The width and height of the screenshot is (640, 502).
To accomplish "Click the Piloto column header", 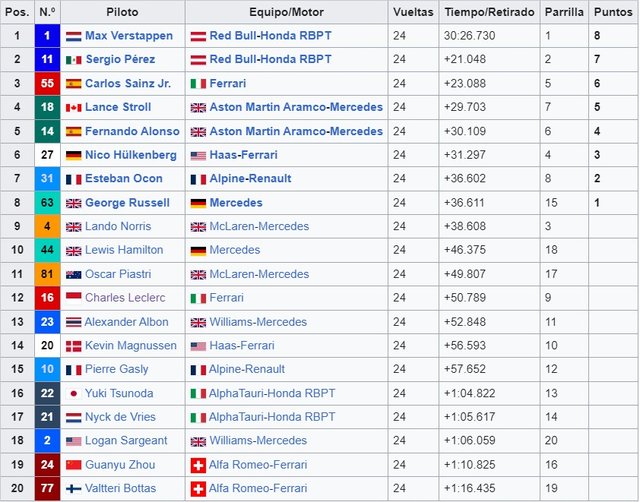I will tap(122, 12).
